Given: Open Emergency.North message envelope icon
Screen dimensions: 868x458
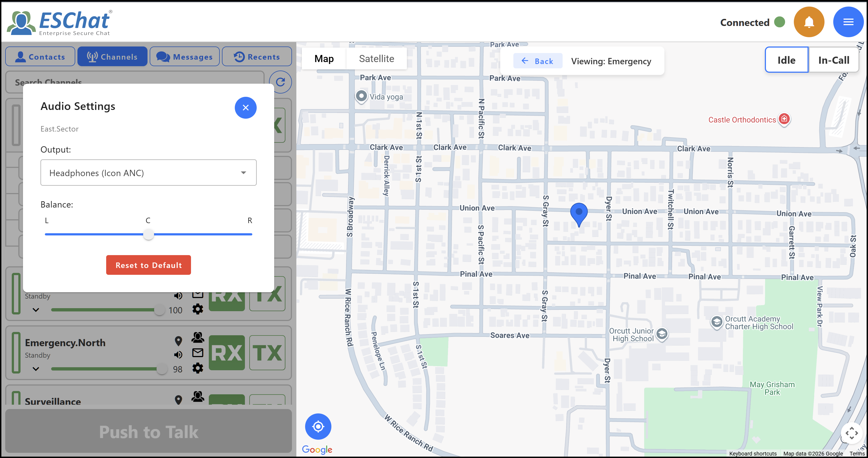Looking at the screenshot, I should [x=198, y=353].
